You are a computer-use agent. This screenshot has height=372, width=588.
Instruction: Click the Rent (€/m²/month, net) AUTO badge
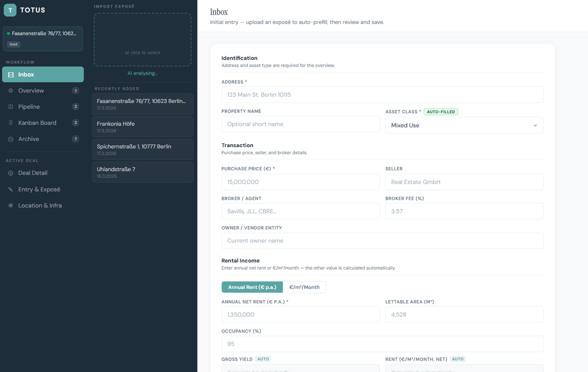click(x=458, y=359)
